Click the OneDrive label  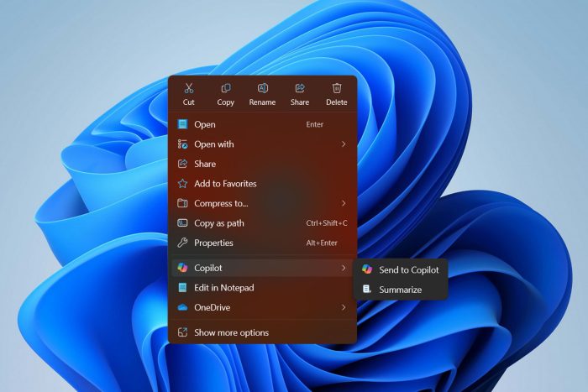pos(213,307)
